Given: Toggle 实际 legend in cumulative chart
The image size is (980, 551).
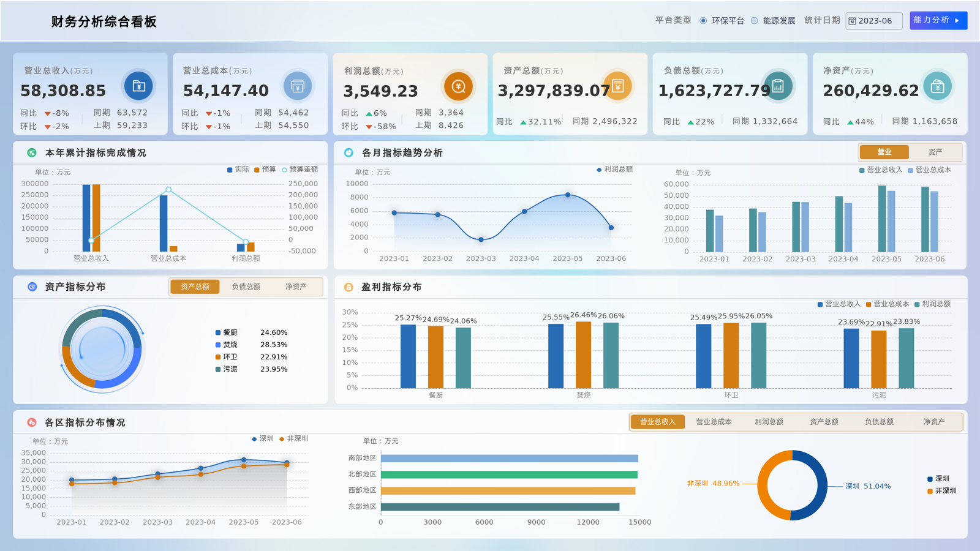Looking at the screenshot, I should tap(238, 170).
